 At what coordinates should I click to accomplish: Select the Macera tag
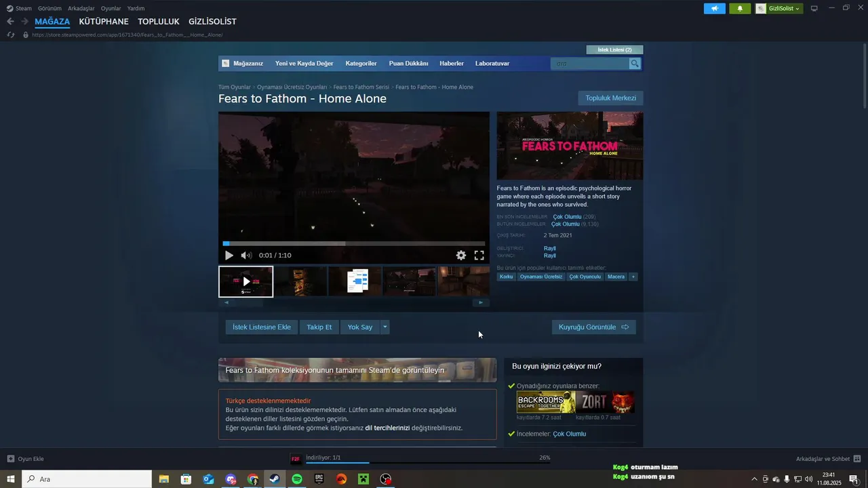(x=616, y=277)
